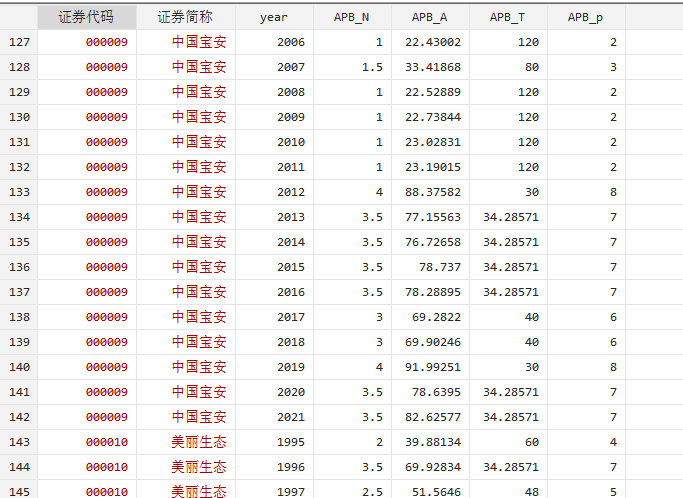The height and width of the screenshot is (498, 683).
Task: Select row number 143
Action: pyautogui.click(x=19, y=442)
